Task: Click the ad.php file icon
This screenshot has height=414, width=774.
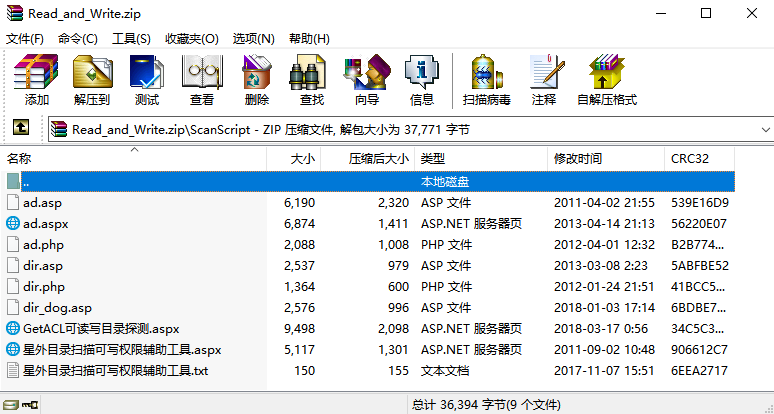Action: [13, 245]
